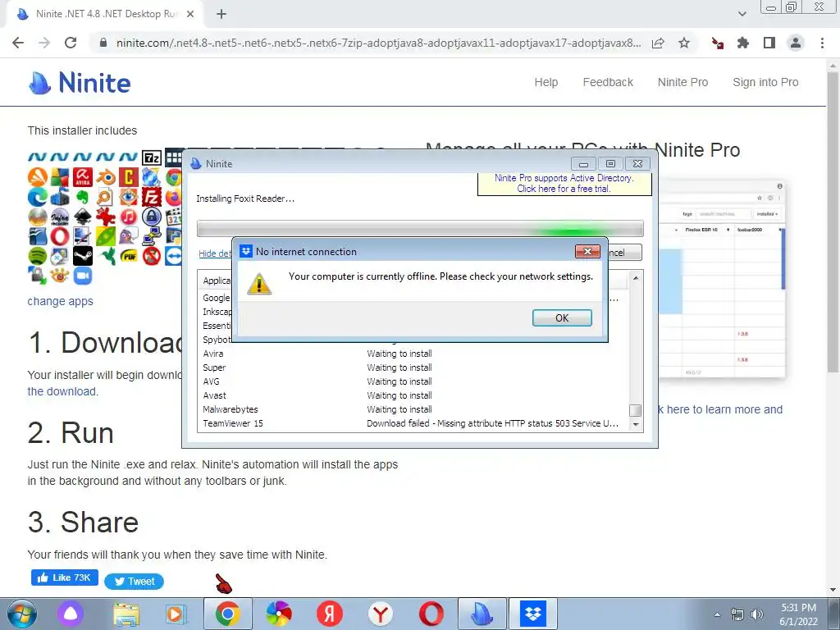The height and width of the screenshot is (630, 840).
Task: Click the XnView eye icon
Action: tap(60, 276)
